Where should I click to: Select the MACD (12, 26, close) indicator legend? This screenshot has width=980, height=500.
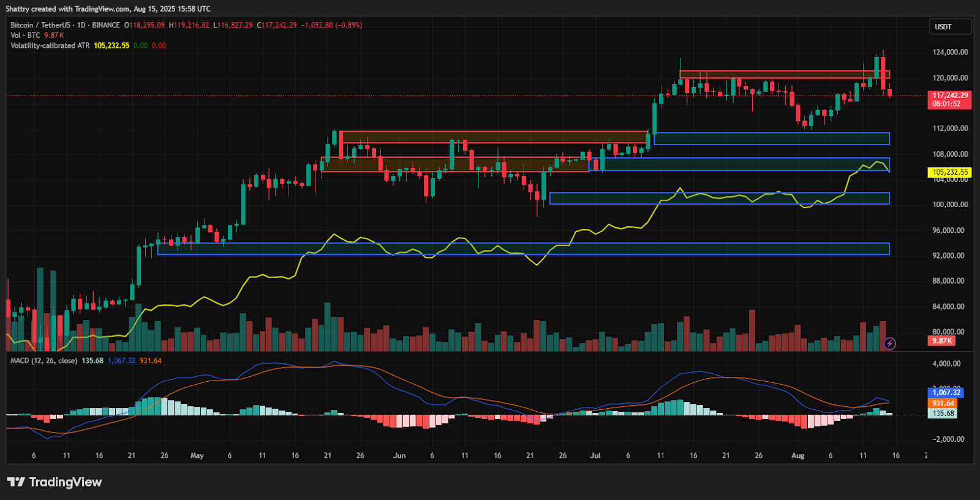tap(43, 360)
